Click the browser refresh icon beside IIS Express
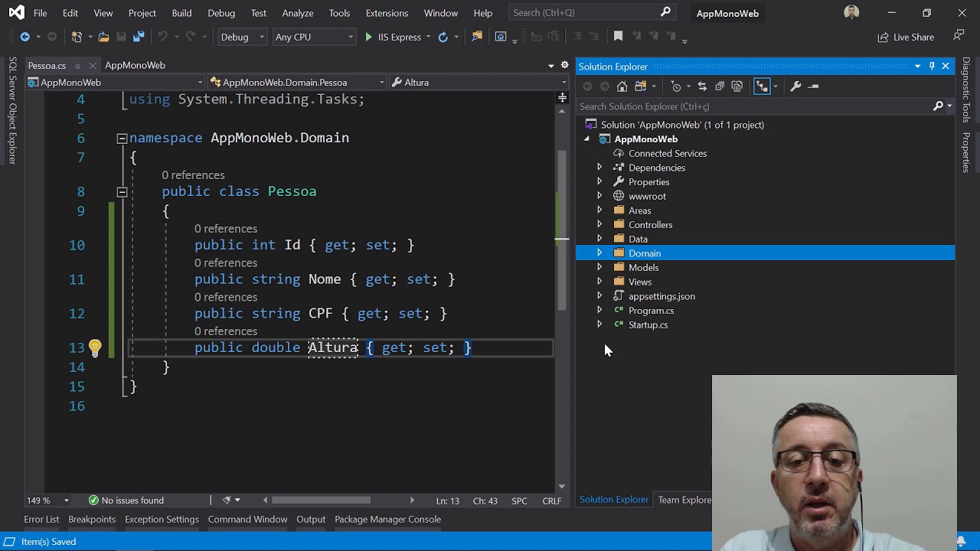This screenshot has height=551, width=980. 443,37
